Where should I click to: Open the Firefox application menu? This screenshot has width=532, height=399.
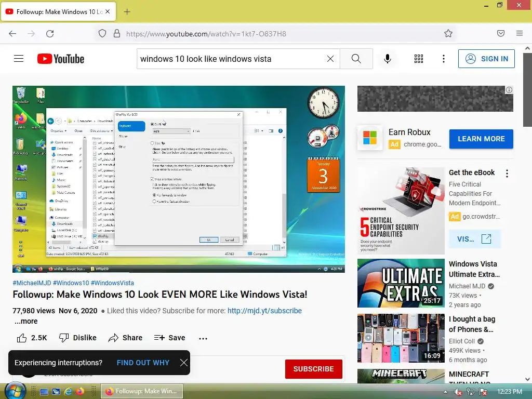520,33
